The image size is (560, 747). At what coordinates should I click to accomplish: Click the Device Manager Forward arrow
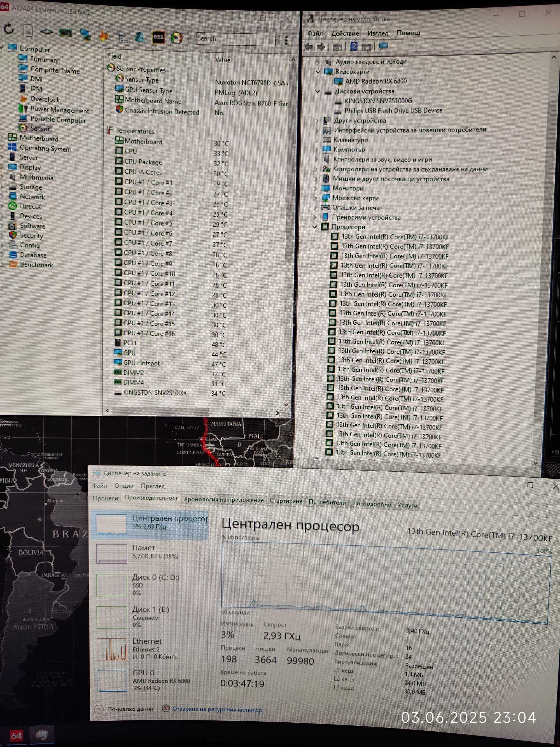click(321, 46)
